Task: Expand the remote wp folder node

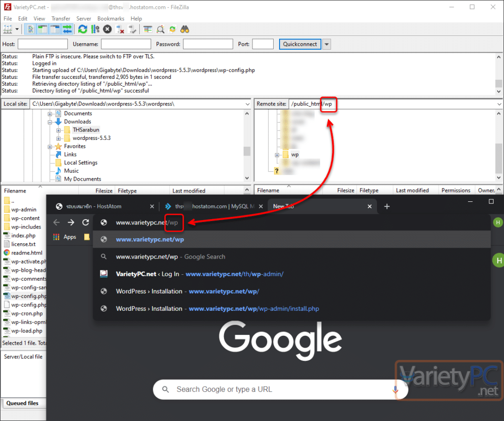Action: [x=277, y=155]
